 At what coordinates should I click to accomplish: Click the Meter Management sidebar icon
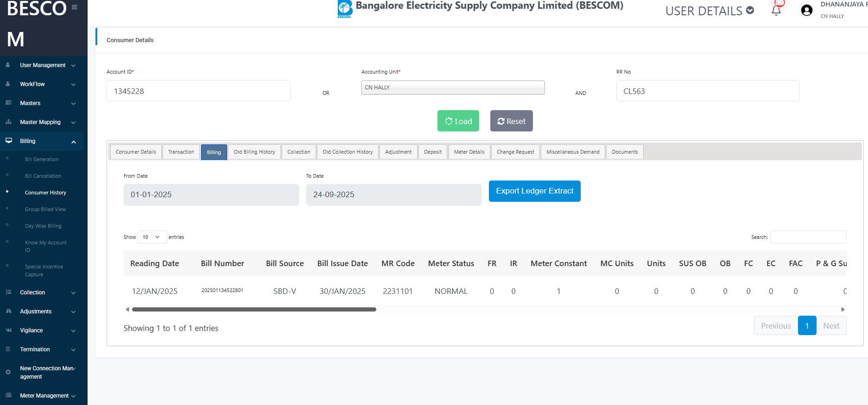click(x=8, y=395)
